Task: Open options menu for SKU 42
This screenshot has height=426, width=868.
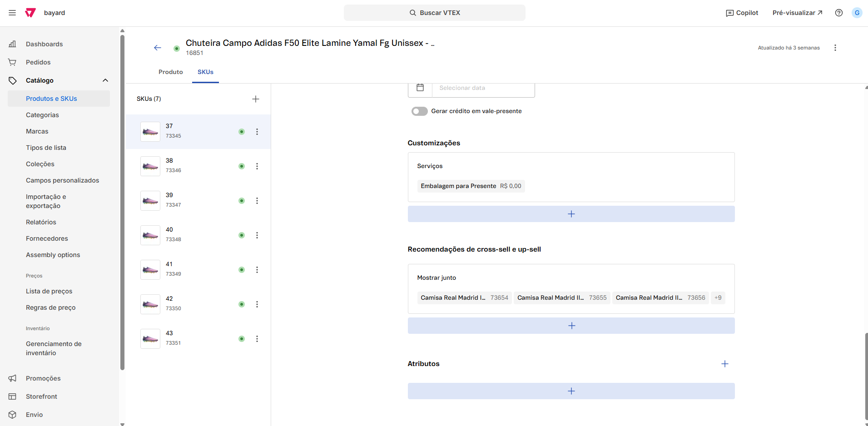Action: [257, 304]
